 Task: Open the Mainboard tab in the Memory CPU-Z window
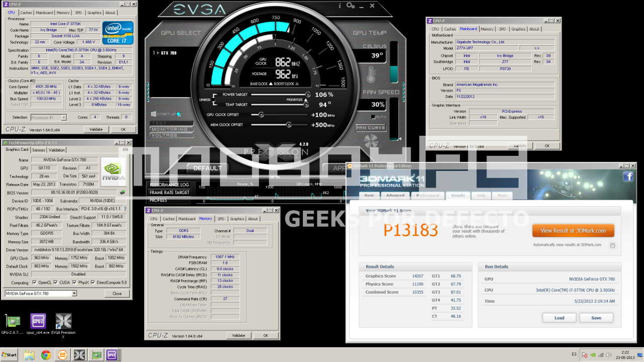pos(187,219)
